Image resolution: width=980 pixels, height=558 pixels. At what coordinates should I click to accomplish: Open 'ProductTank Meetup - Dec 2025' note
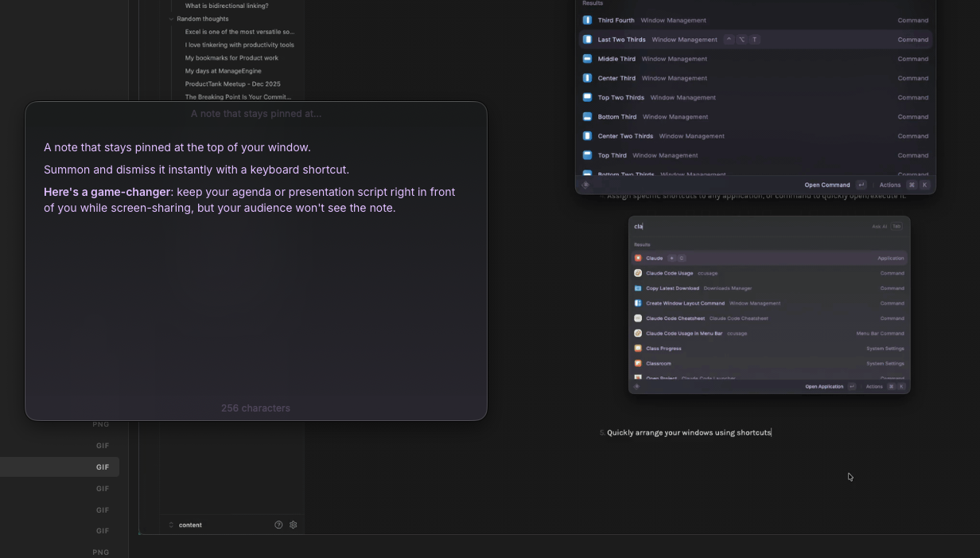coord(232,84)
